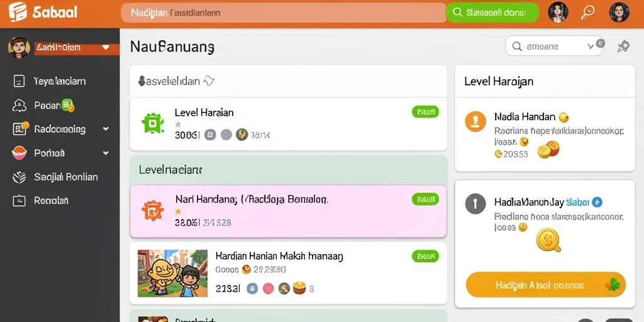Click the bird coin icon in Level Haraian row

tap(242, 135)
